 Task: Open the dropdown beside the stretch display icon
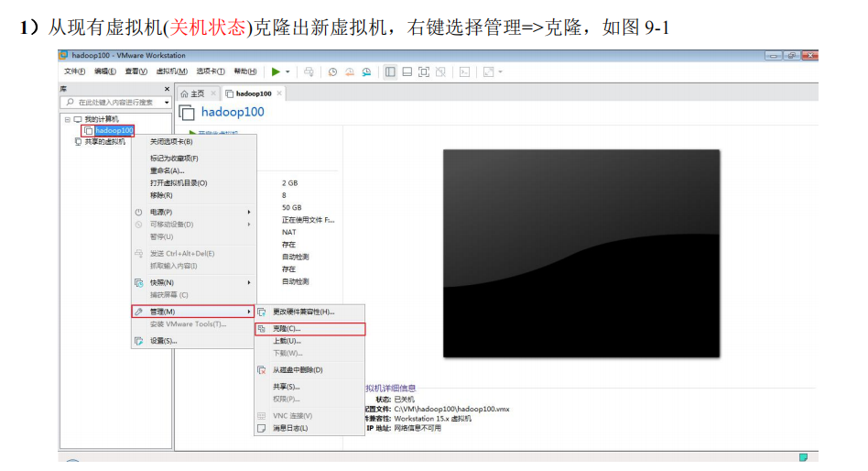coord(501,72)
